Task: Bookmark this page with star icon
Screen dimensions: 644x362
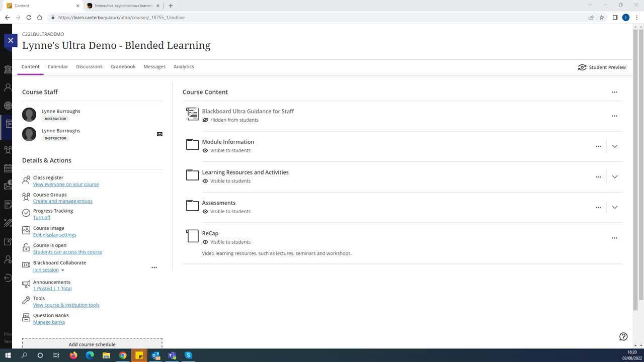Action: point(602,18)
